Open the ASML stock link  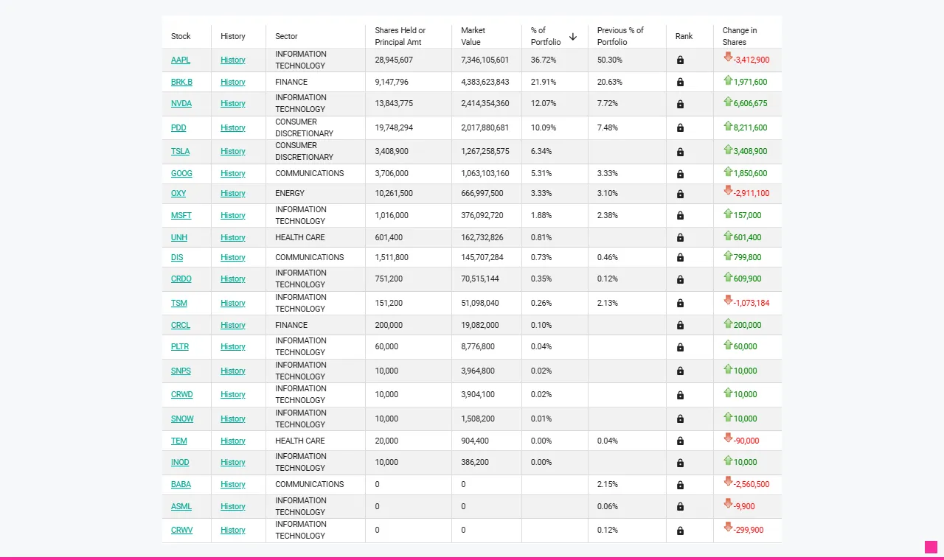pyautogui.click(x=181, y=507)
